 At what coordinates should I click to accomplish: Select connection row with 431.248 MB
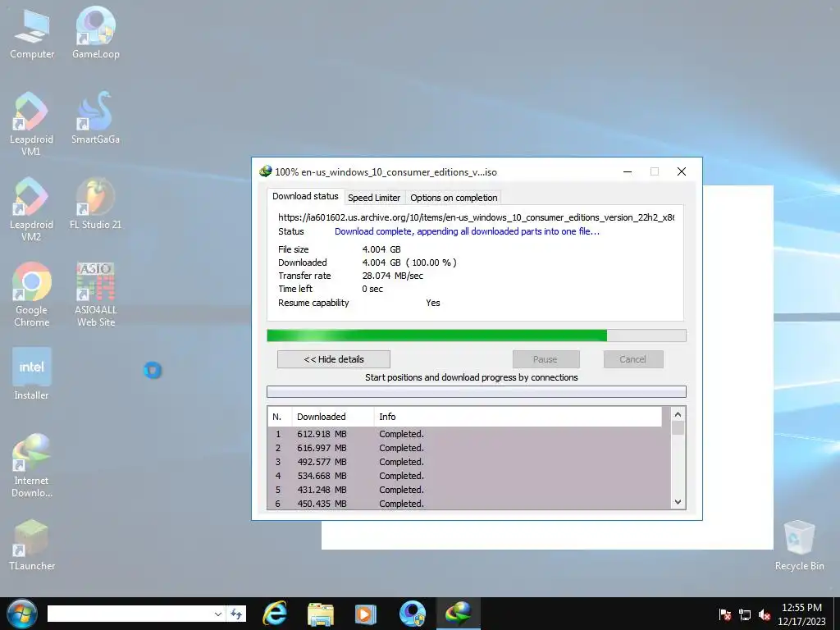click(x=468, y=490)
